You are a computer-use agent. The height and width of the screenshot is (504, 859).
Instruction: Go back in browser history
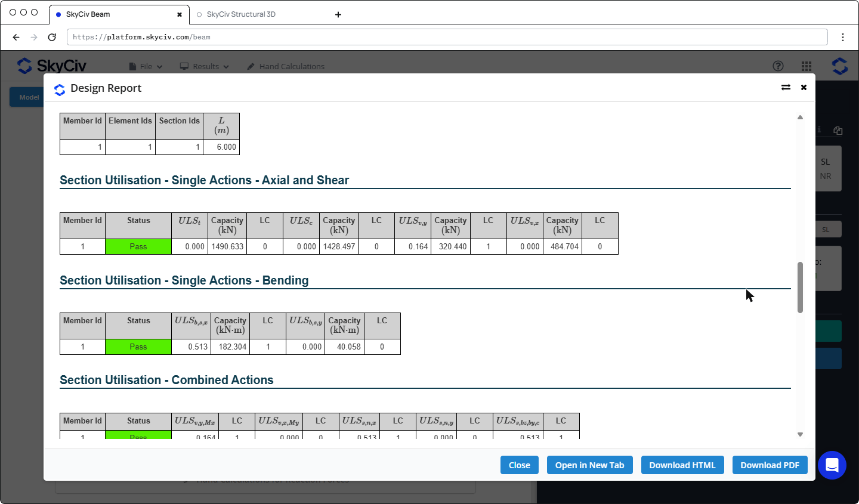point(16,37)
